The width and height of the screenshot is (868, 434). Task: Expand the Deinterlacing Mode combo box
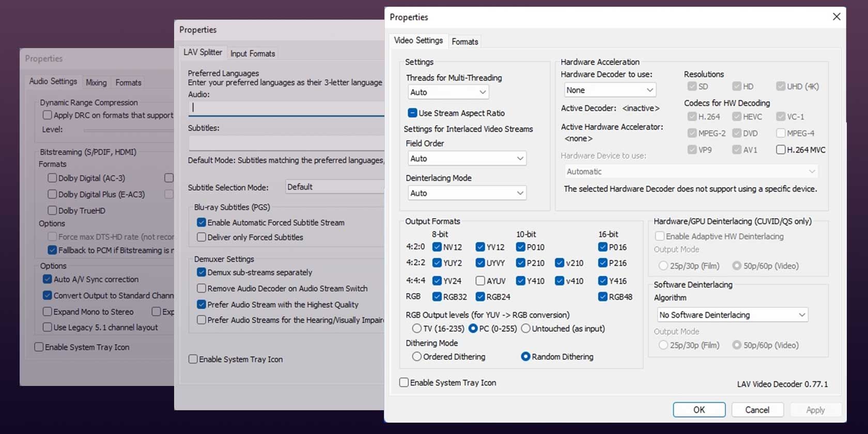click(x=467, y=193)
